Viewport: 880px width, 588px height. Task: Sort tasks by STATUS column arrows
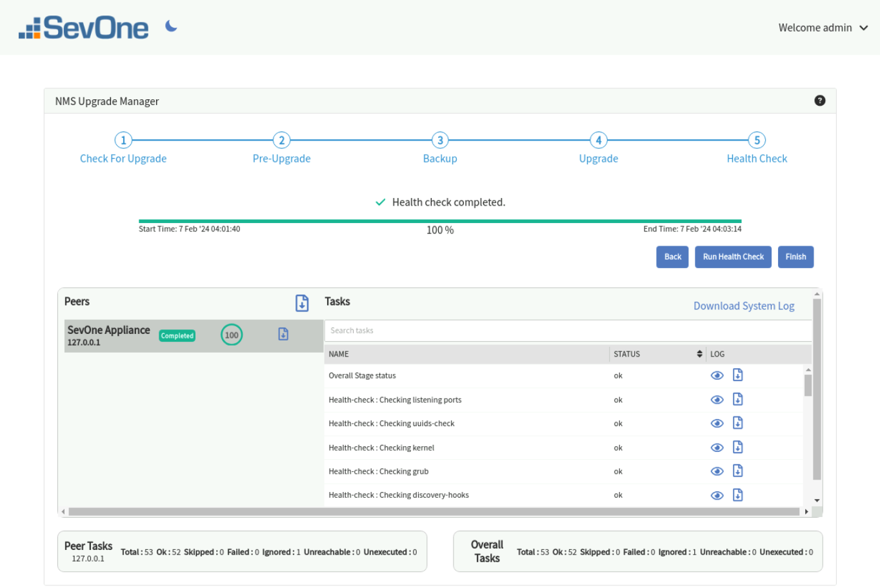699,354
